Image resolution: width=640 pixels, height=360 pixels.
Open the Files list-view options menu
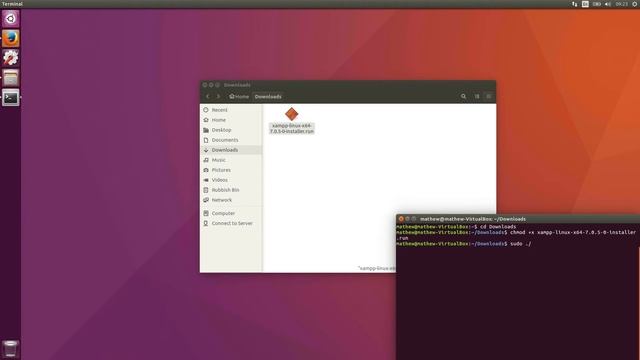[488, 96]
